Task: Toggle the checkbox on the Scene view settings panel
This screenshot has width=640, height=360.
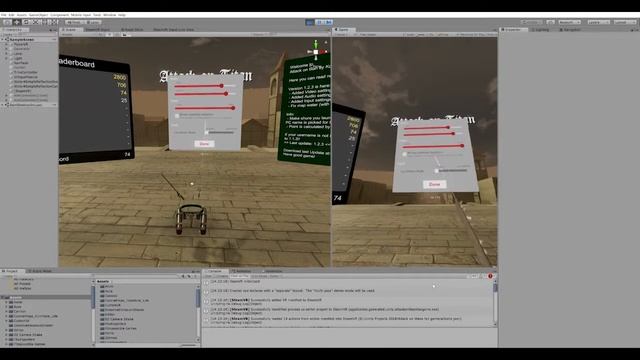Action: pyautogui.click(x=177, y=116)
